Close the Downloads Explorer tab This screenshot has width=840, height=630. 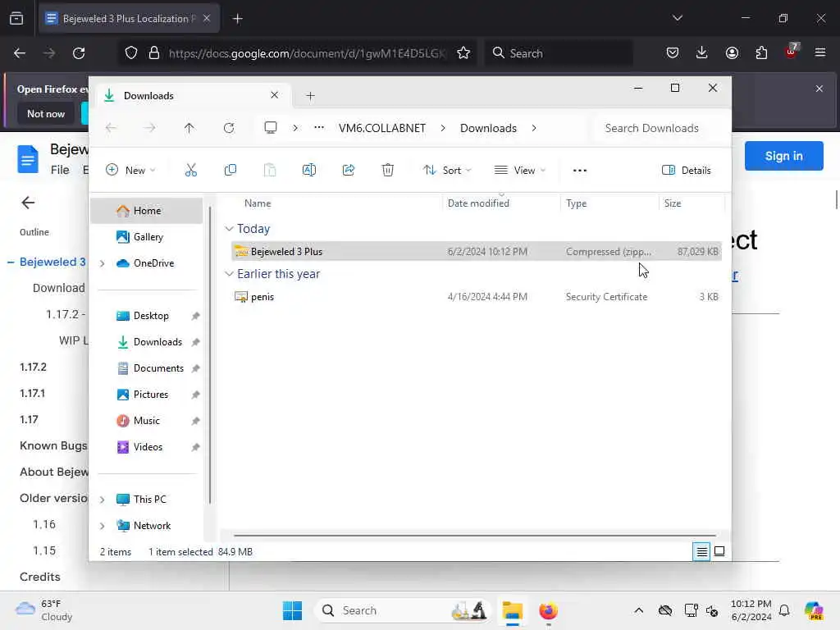(x=274, y=95)
